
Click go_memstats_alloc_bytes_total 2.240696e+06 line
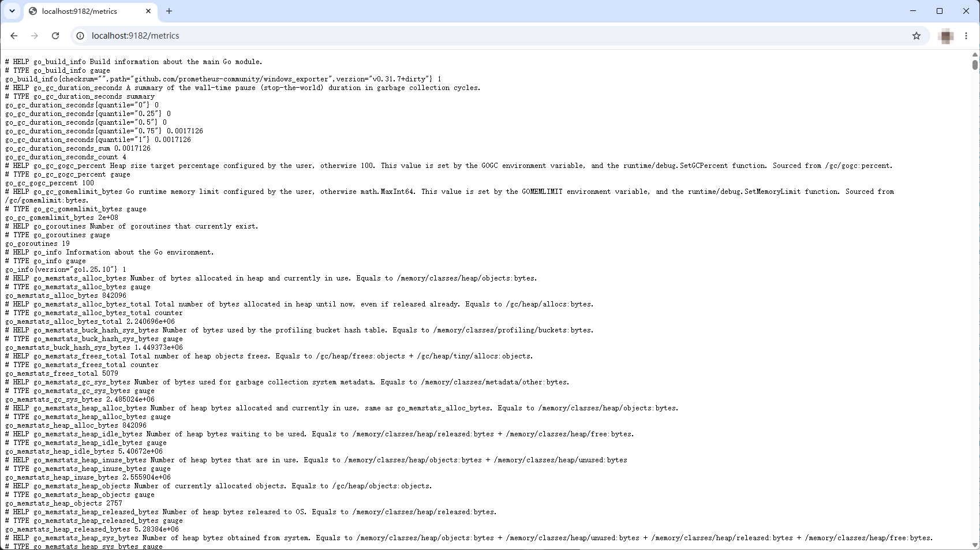[90, 321]
